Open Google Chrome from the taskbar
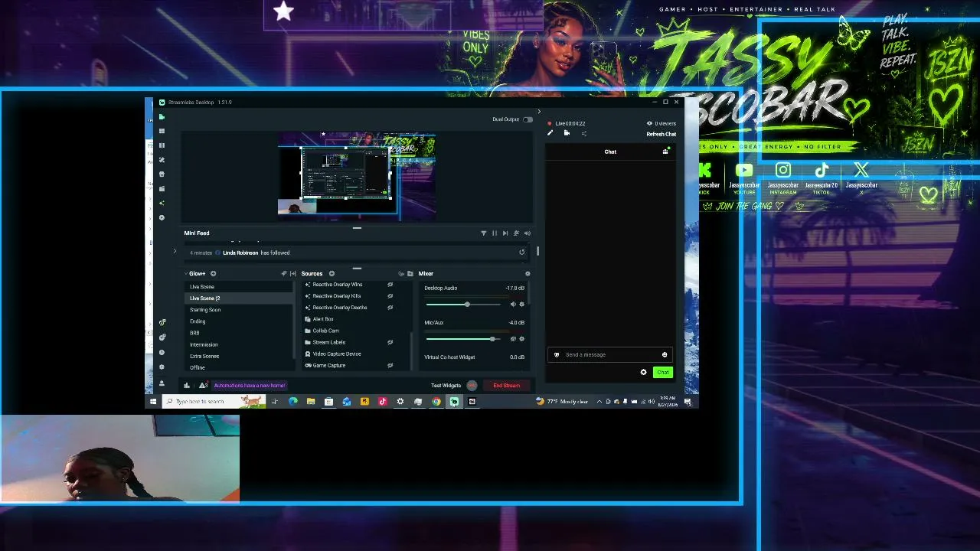This screenshot has width=980, height=551. pyautogui.click(x=436, y=402)
